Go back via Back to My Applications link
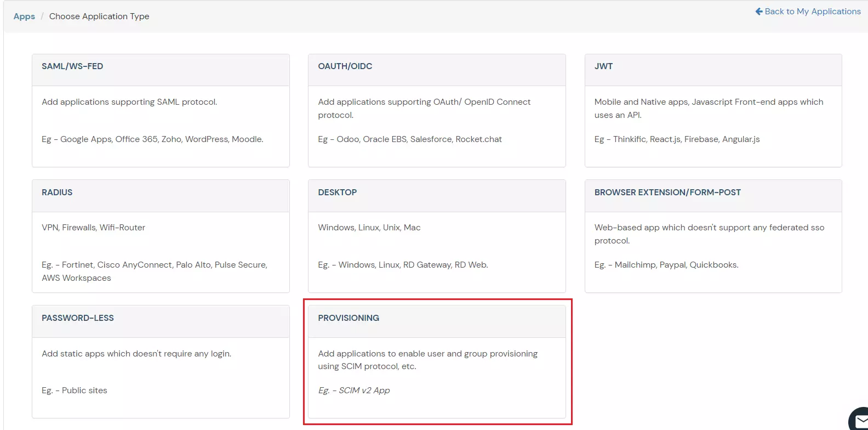The height and width of the screenshot is (430, 868). tap(812, 12)
